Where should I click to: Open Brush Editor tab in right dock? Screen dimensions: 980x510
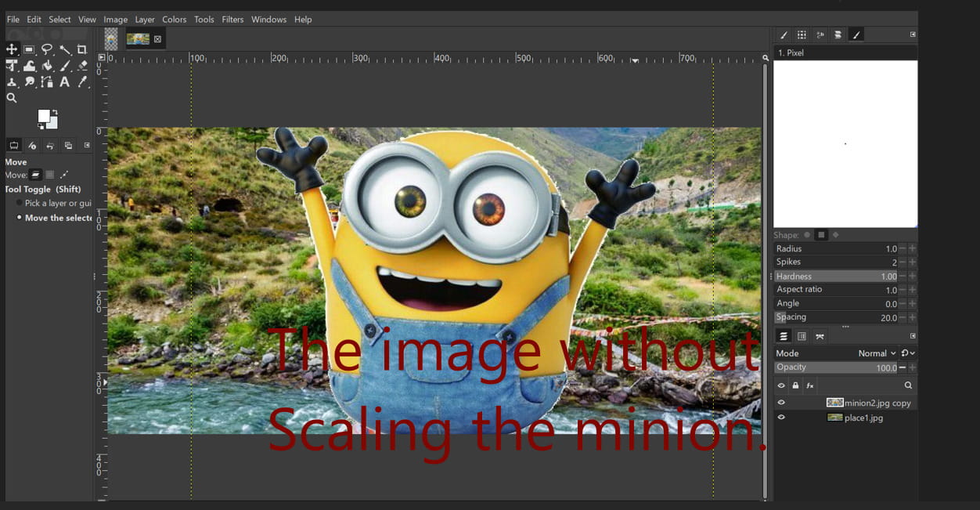coord(856,34)
